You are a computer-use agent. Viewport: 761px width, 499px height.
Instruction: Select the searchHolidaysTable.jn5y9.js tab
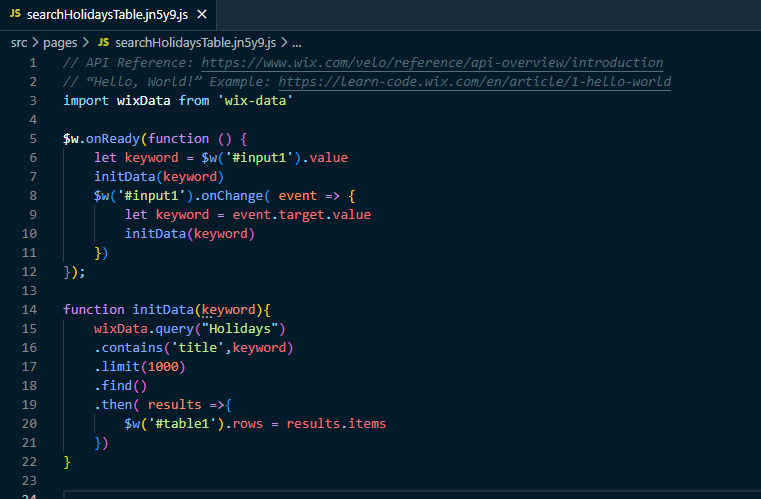coord(108,15)
